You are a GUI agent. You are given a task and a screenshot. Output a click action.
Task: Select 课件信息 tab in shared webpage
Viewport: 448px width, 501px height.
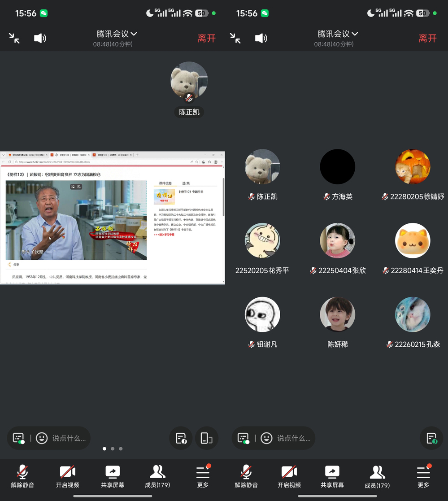pyautogui.click(x=165, y=183)
